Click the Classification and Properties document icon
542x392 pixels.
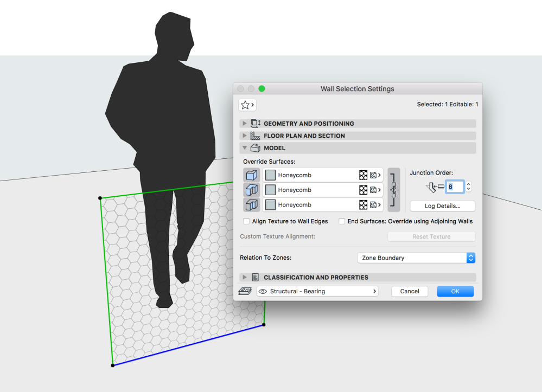256,278
